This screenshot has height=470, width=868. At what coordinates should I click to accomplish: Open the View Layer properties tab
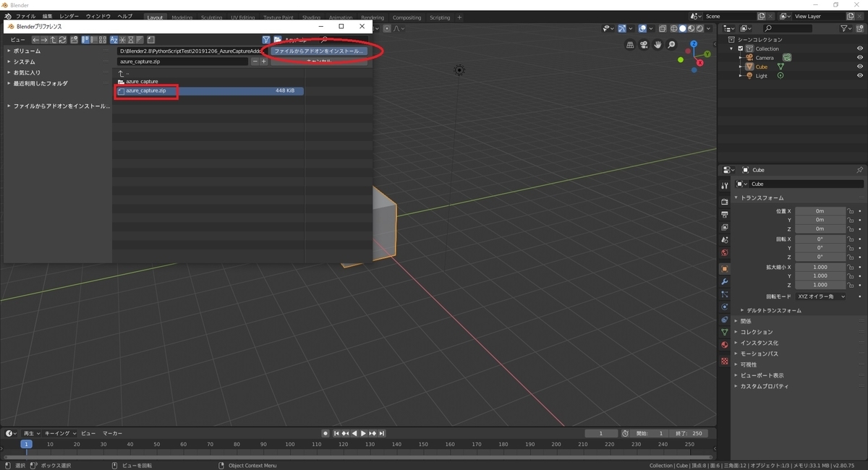pyautogui.click(x=725, y=227)
